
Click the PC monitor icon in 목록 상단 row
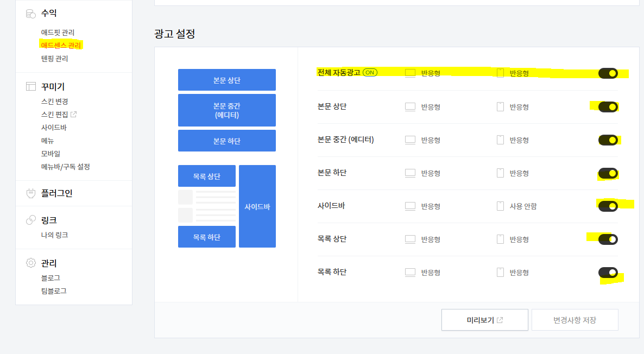[411, 239]
